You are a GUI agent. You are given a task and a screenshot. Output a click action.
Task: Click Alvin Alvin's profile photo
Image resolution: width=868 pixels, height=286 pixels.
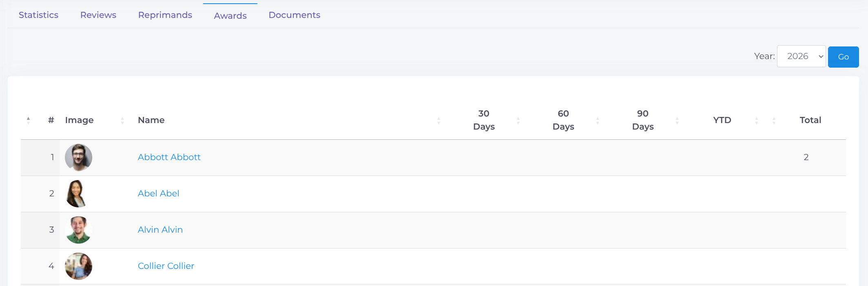point(78,230)
